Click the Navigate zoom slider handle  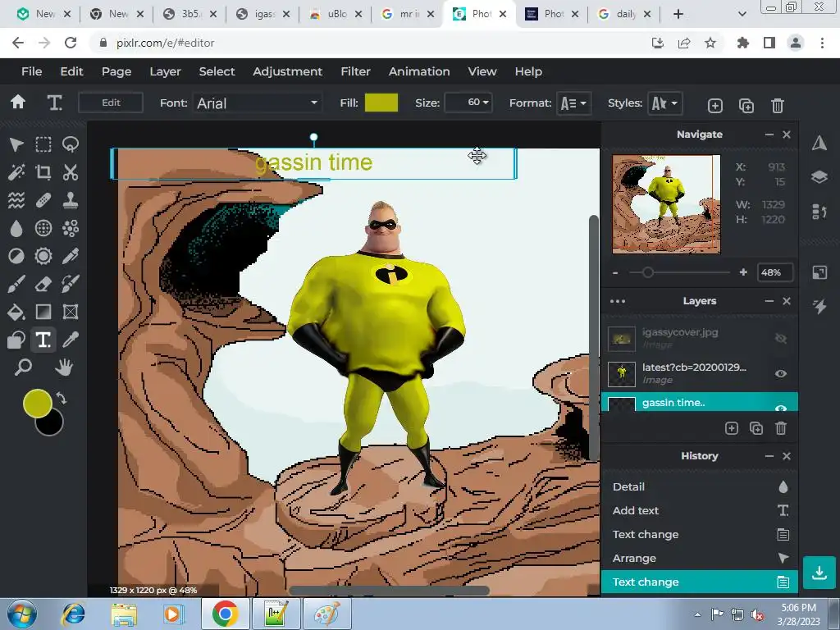648,272
